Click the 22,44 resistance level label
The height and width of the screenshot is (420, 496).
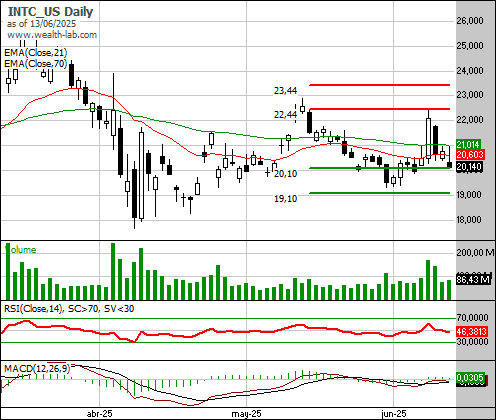coord(285,115)
